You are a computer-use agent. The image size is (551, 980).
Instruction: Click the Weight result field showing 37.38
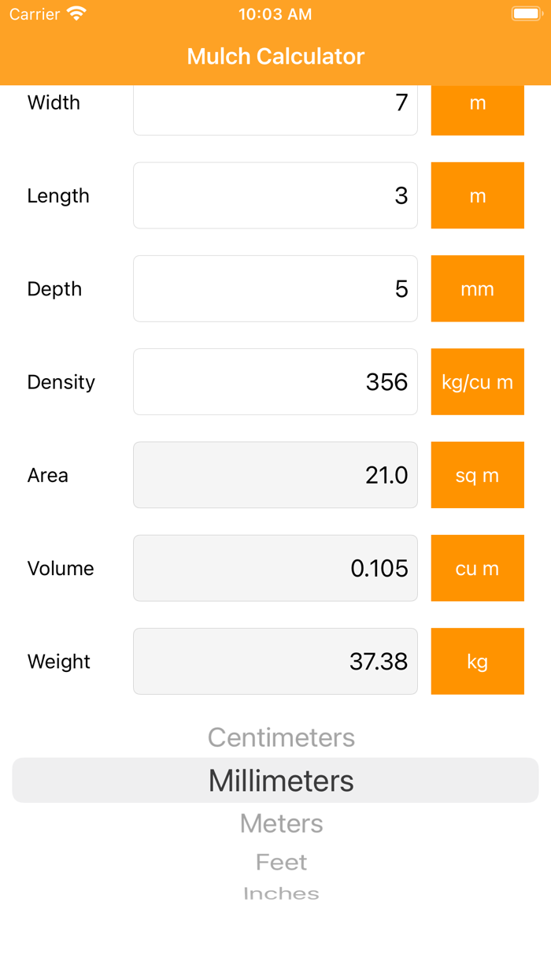click(275, 661)
